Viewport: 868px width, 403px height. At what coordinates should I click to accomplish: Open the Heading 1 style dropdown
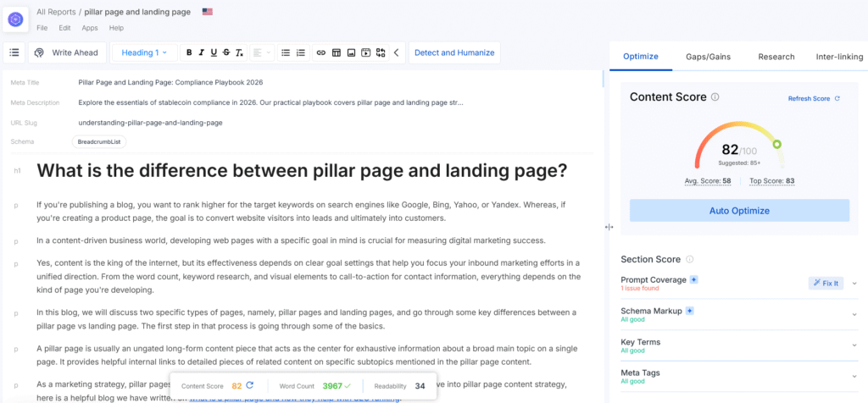pyautogui.click(x=145, y=52)
